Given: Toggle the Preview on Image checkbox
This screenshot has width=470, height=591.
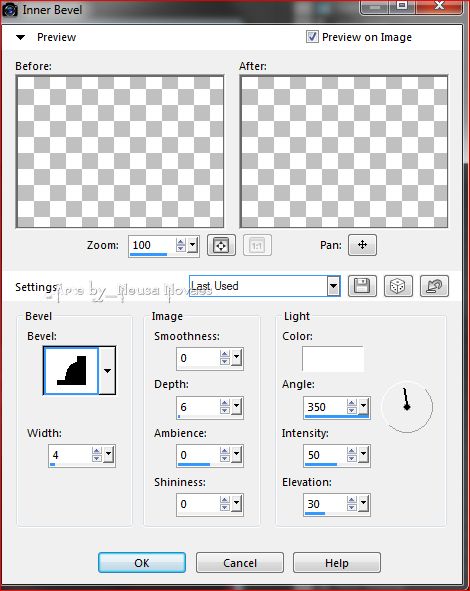Looking at the screenshot, I should click(x=312, y=37).
